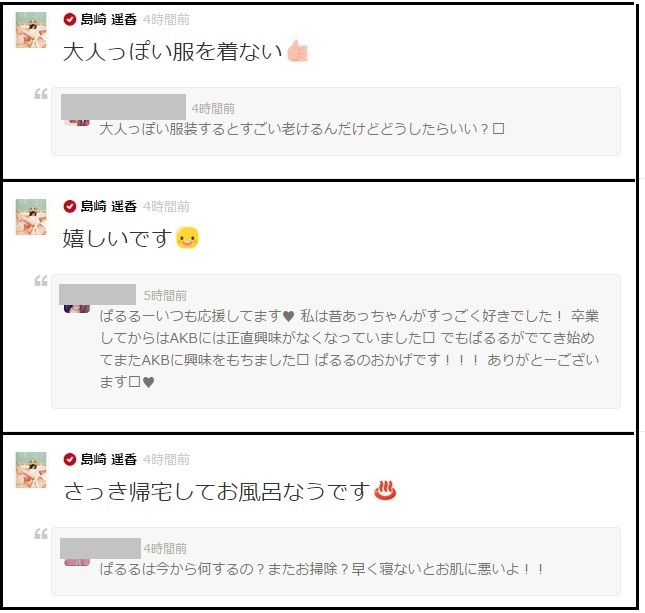Open the 島崎 遥香 name link in the third post
This screenshot has width=645, height=613.
pyautogui.click(x=109, y=459)
